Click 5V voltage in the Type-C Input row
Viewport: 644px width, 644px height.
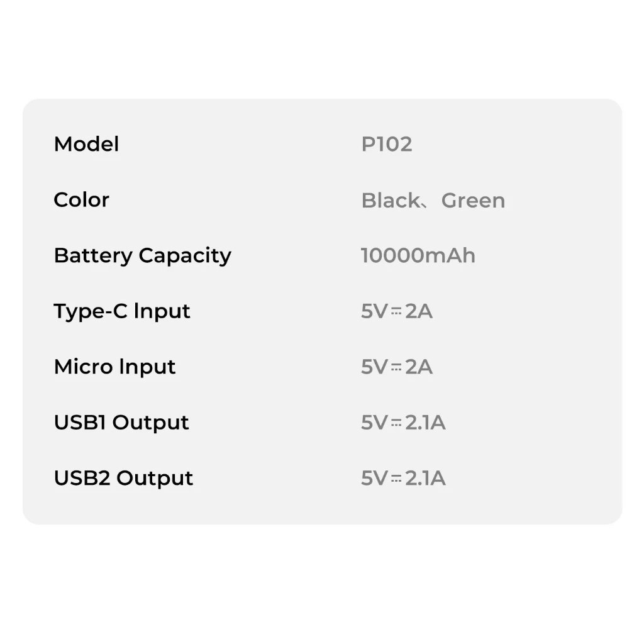pos(375,312)
